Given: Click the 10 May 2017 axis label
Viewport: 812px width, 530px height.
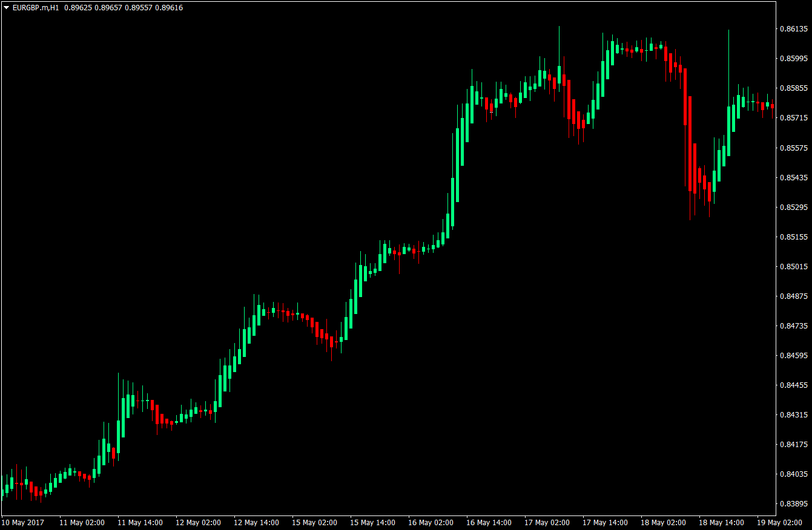Looking at the screenshot, I should tap(22, 523).
